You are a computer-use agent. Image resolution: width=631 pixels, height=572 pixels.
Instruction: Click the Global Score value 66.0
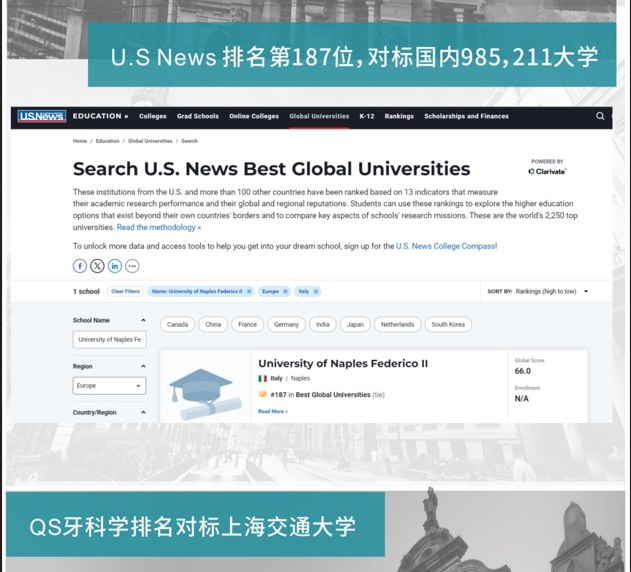click(x=522, y=371)
